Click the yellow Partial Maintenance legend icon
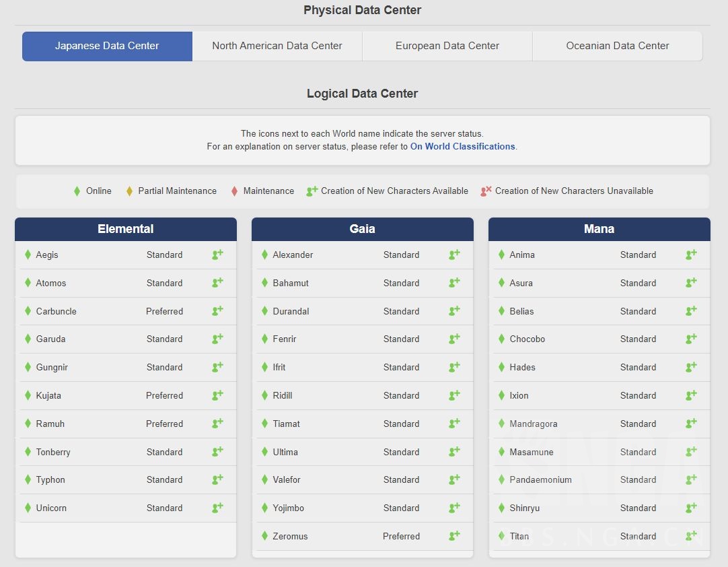 tap(129, 191)
